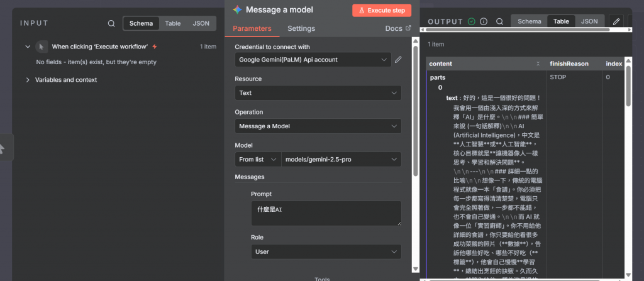Switch to the Parameters tab
This screenshot has width=644, height=281.
click(252, 28)
